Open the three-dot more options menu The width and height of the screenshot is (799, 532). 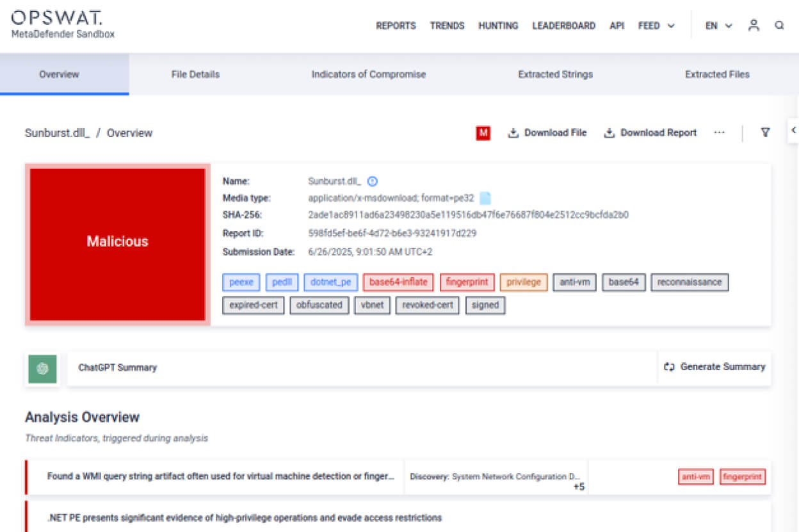tap(720, 133)
